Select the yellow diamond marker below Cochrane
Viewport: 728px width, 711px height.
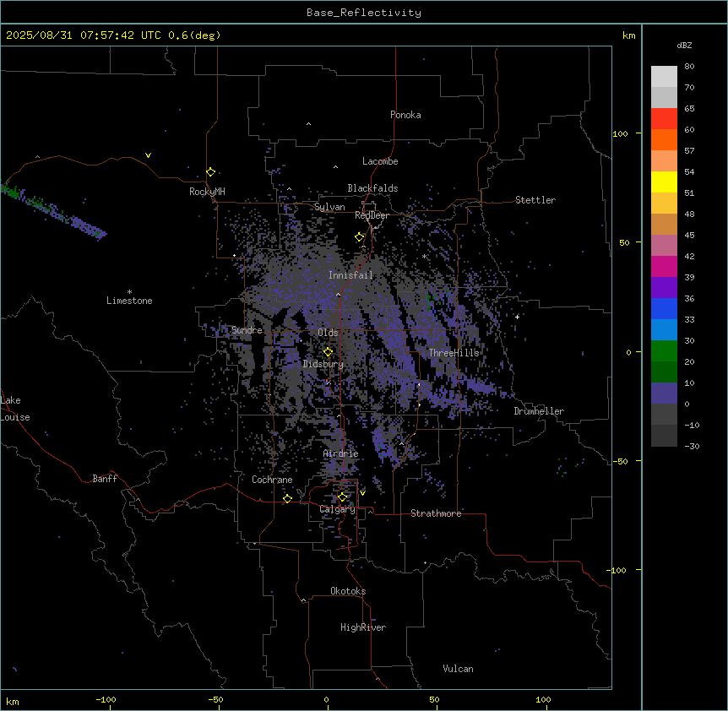coord(287,499)
